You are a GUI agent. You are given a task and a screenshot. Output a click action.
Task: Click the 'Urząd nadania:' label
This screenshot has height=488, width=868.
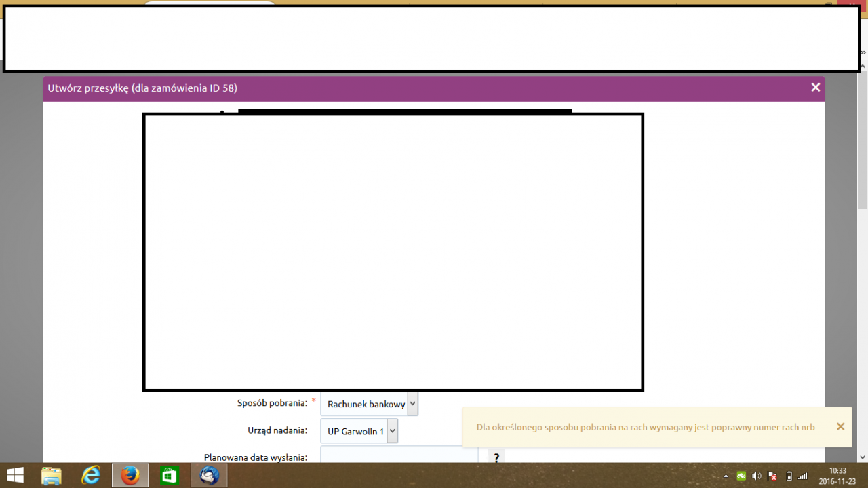277,430
